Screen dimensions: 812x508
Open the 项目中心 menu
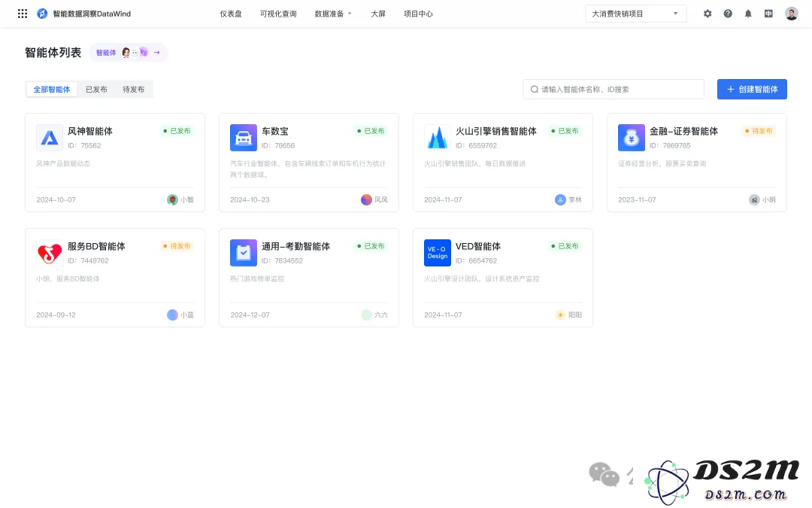point(419,14)
